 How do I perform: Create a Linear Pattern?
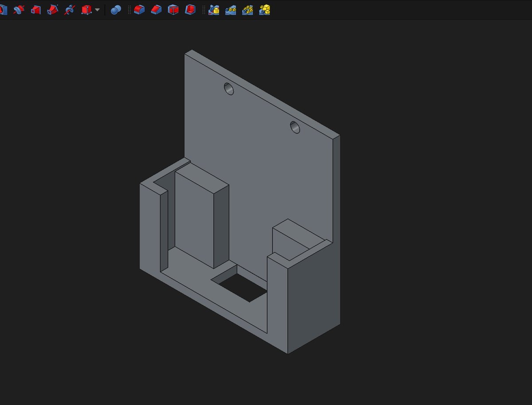click(x=231, y=9)
